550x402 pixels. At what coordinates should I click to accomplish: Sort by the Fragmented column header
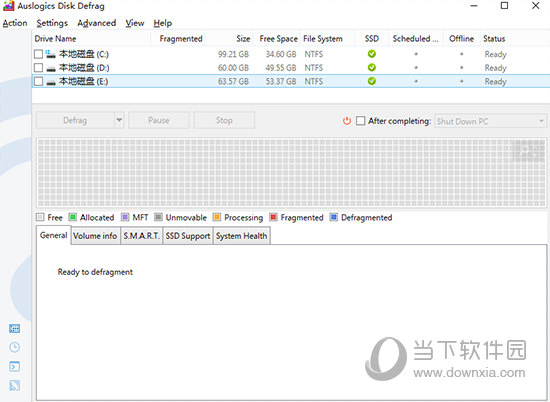[x=178, y=39]
